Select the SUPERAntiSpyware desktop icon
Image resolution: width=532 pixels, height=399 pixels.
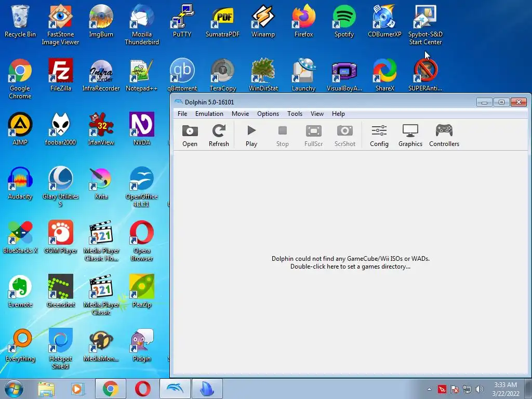click(425, 75)
